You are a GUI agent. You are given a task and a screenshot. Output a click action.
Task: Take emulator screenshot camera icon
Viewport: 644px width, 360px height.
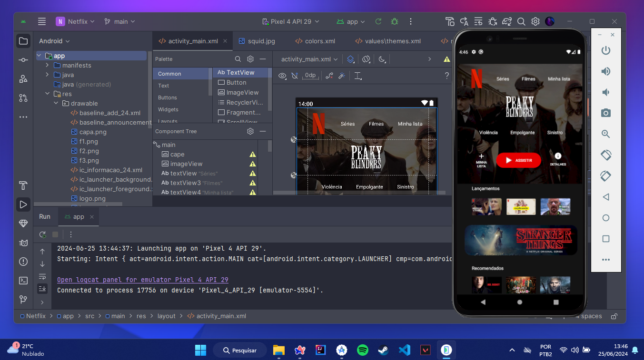pyautogui.click(x=606, y=113)
